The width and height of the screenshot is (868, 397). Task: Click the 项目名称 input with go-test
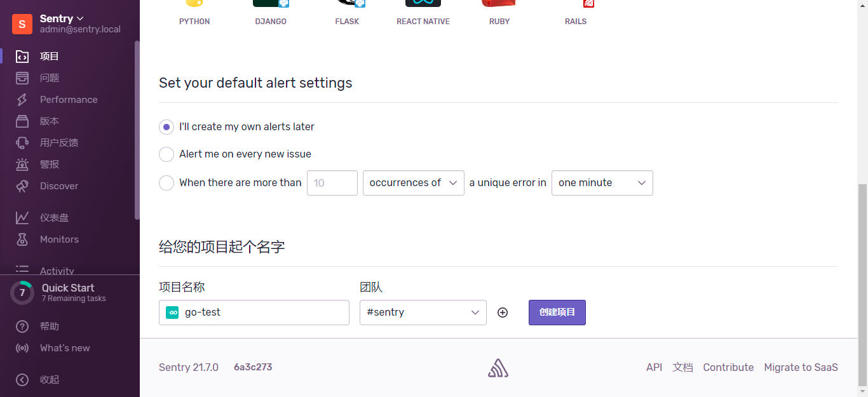pyautogui.click(x=254, y=313)
